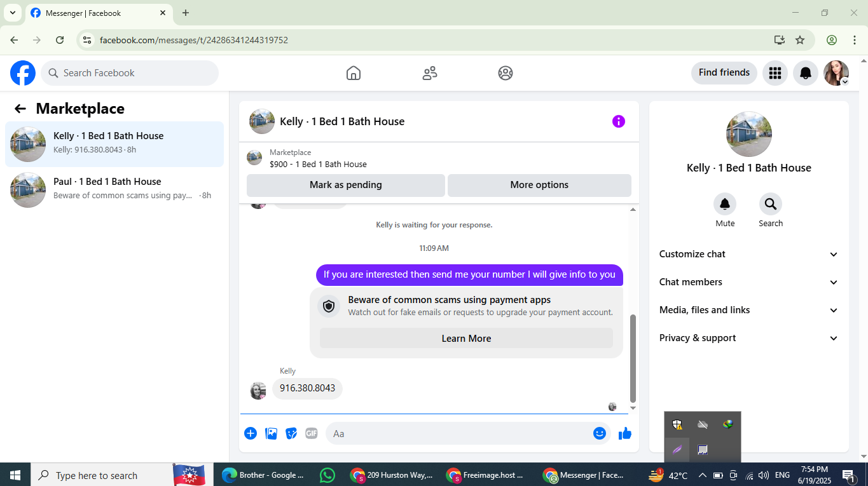This screenshot has height=486, width=868.
Task: Open Paul · 1 Bed 1 Bath House conversation
Action: click(114, 190)
